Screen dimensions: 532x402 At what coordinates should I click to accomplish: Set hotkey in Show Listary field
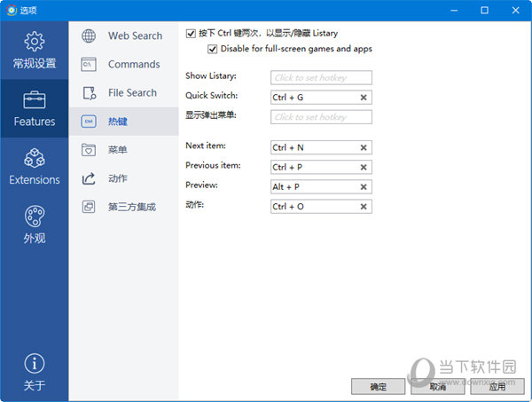pyautogui.click(x=321, y=78)
